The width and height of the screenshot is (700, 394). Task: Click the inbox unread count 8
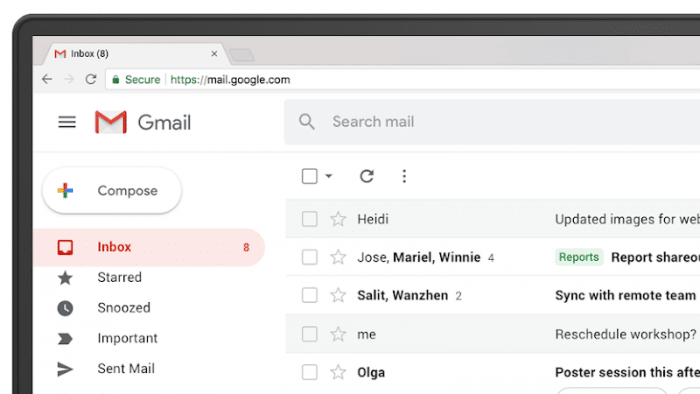pos(246,248)
